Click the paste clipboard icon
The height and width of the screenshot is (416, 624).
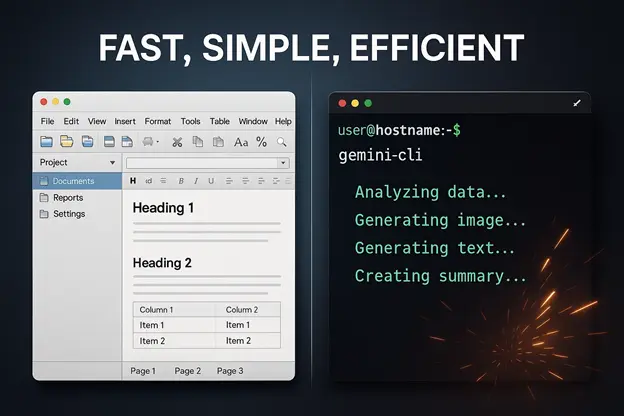pos(218,142)
